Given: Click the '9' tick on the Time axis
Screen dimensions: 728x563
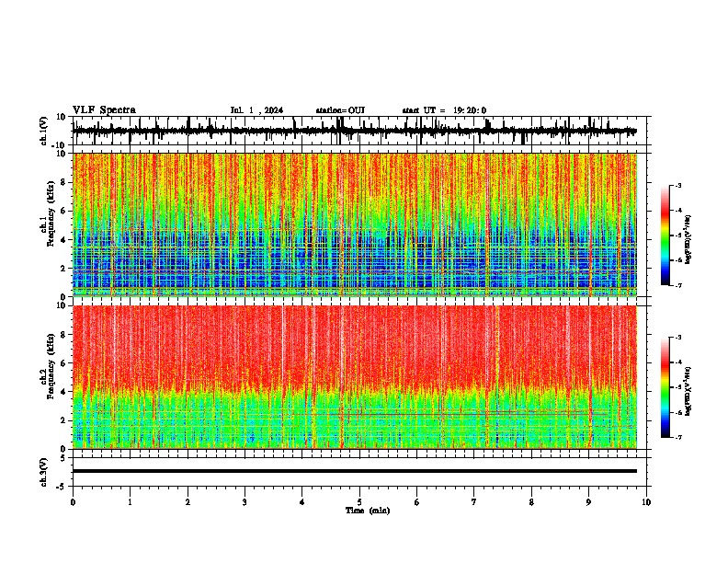Looking at the screenshot, I should click(x=588, y=502).
